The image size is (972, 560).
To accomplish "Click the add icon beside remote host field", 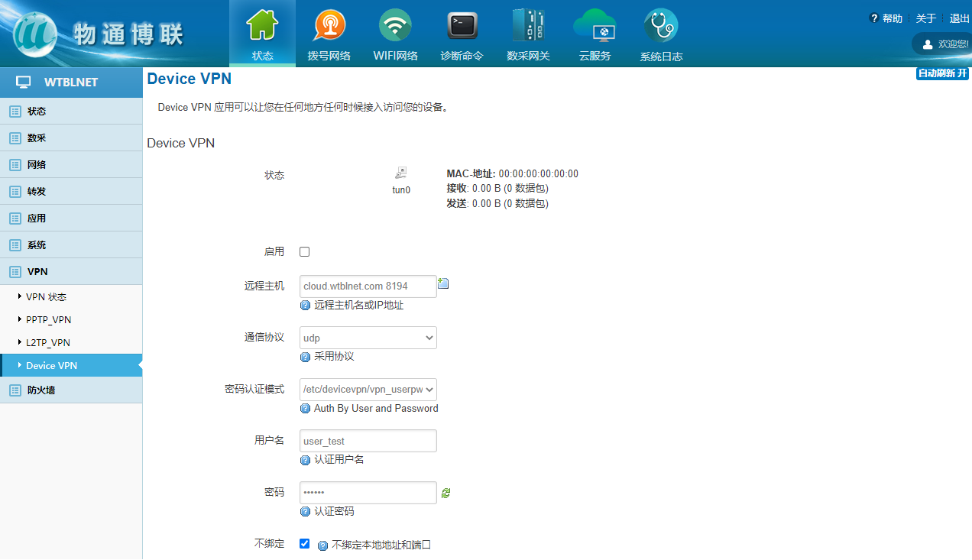I will (x=443, y=284).
